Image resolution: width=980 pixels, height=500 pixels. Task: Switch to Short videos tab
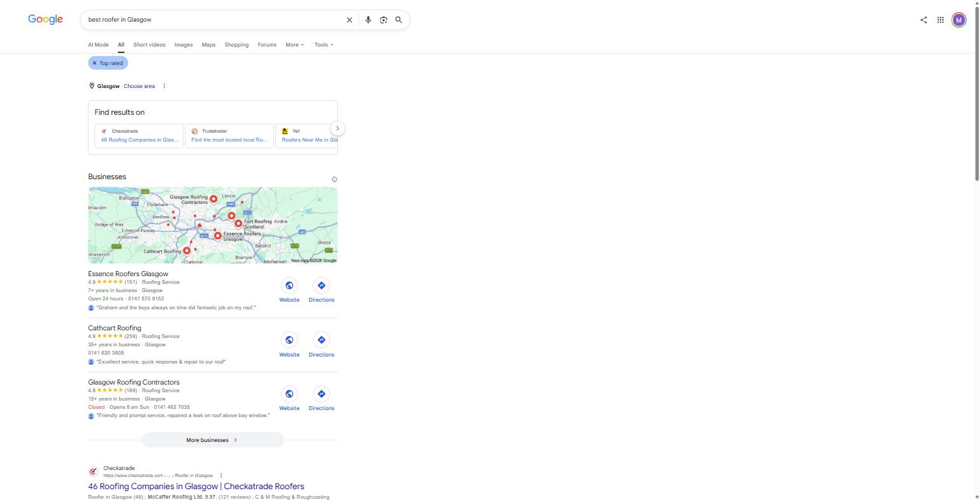coord(149,45)
